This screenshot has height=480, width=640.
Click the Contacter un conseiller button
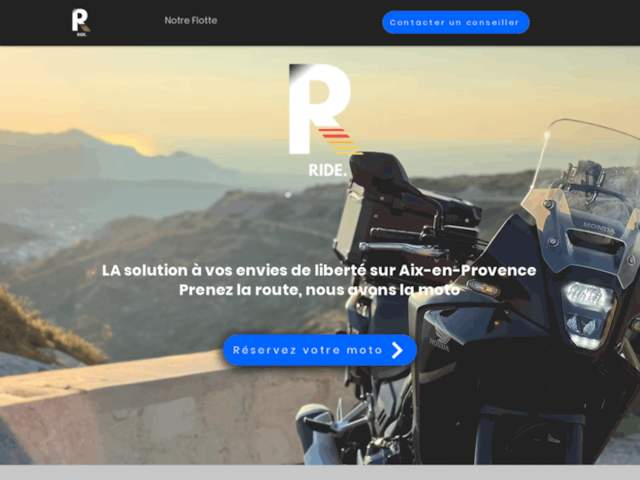coord(456,22)
